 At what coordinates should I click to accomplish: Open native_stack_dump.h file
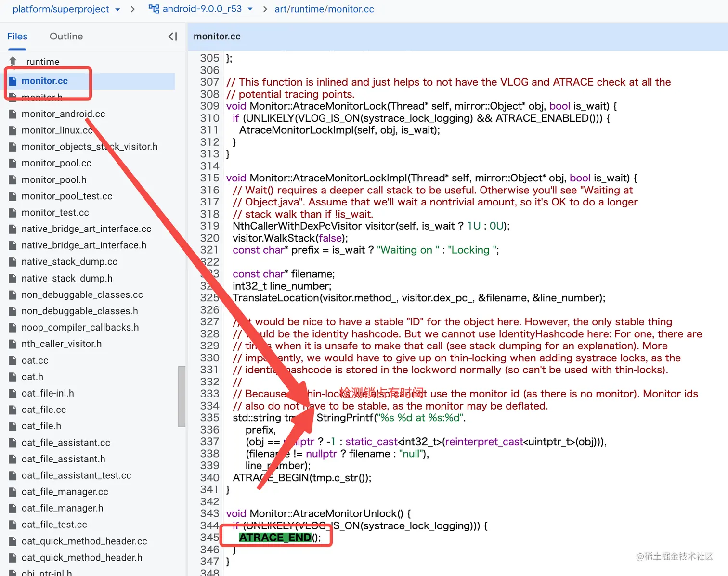point(67,278)
